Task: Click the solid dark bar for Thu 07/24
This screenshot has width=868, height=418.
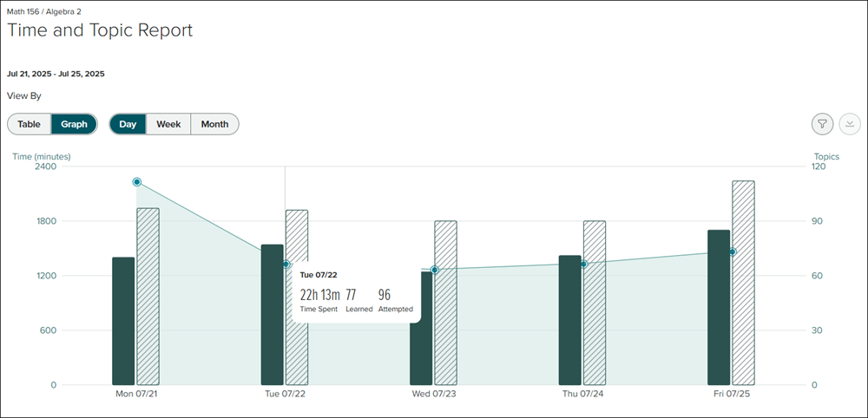Action: [x=570, y=320]
